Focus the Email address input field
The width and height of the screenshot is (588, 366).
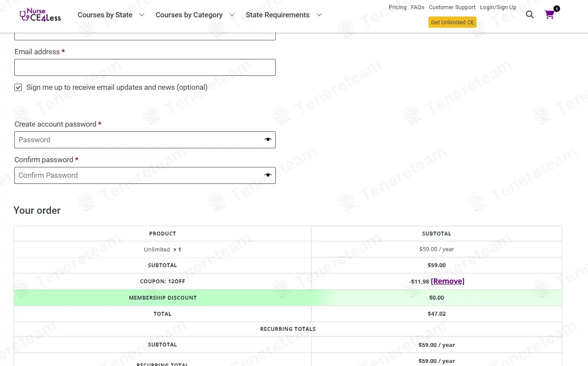[x=145, y=68]
